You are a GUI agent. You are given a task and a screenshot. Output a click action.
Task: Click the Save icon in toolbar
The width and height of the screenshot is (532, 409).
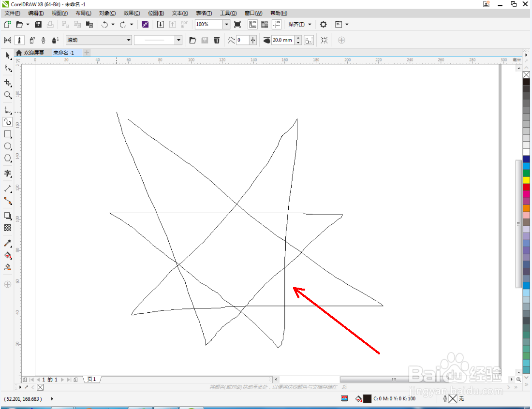[38, 25]
